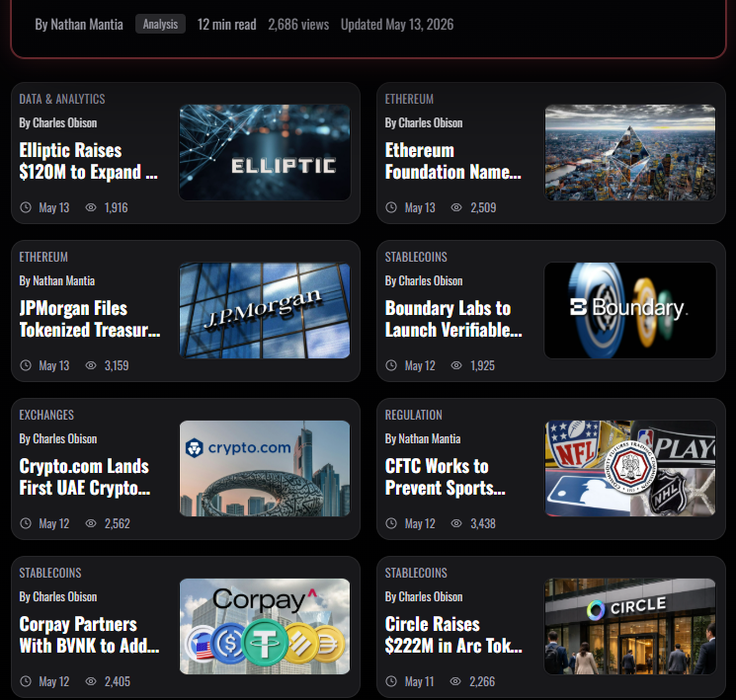Click the Updated May 13, 2026 date
Image resolution: width=736 pixels, height=700 pixels.
(x=397, y=25)
